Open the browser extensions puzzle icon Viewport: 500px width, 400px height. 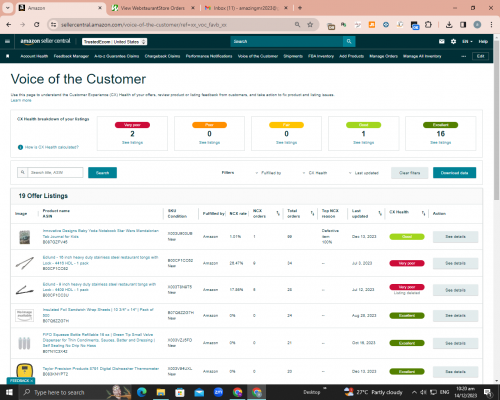(428, 25)
